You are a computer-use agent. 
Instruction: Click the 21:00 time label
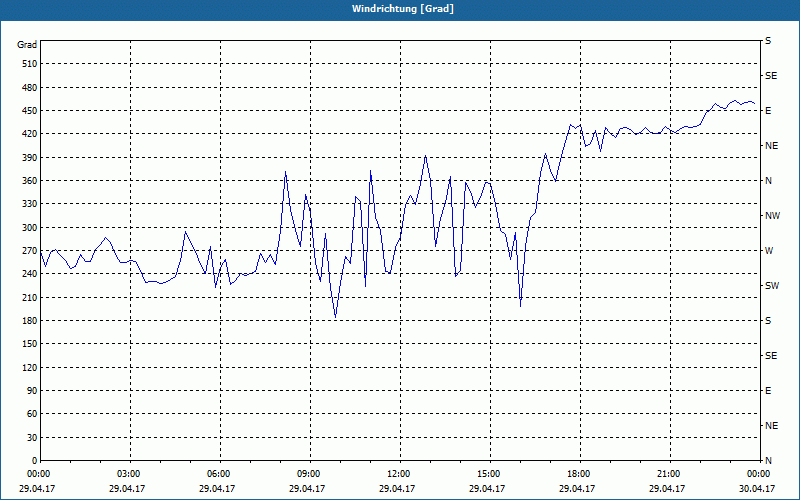pos(667,474)
